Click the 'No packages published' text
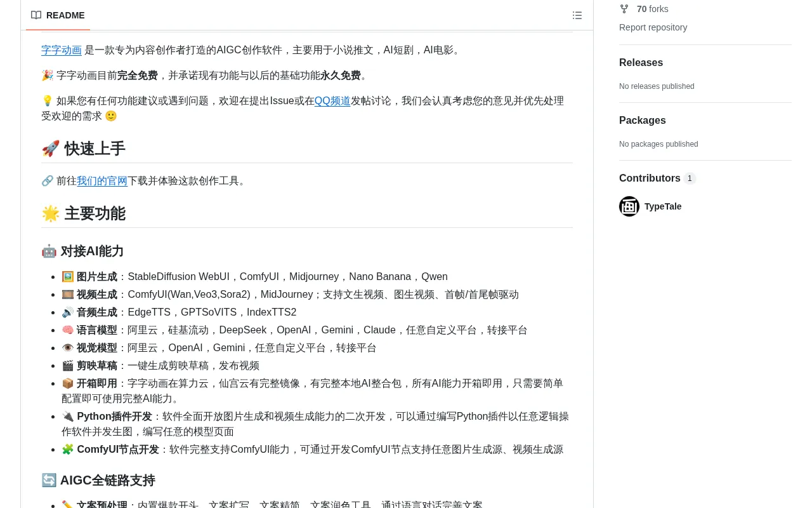This screenshot has height=508, width=812. pyautogui.click(x=658, y=144)
